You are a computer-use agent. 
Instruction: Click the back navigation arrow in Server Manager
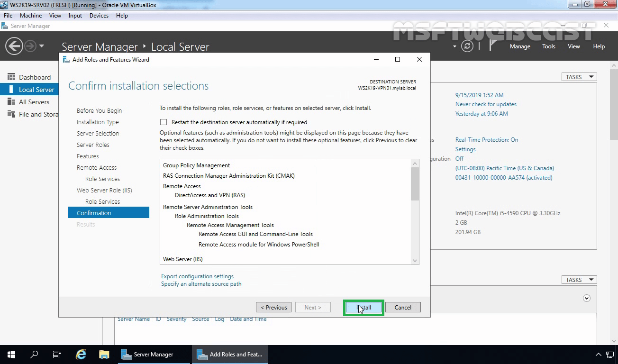[x=14, y=46]
